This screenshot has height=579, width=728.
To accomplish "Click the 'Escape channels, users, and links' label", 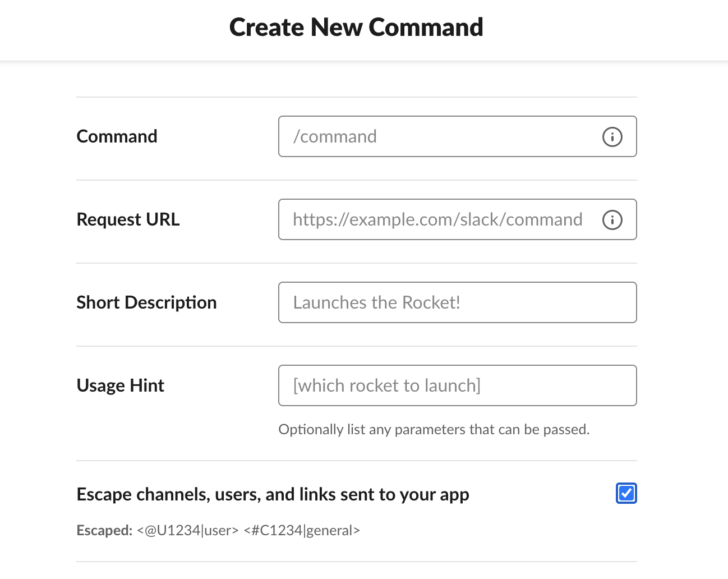I will point(273,494).
